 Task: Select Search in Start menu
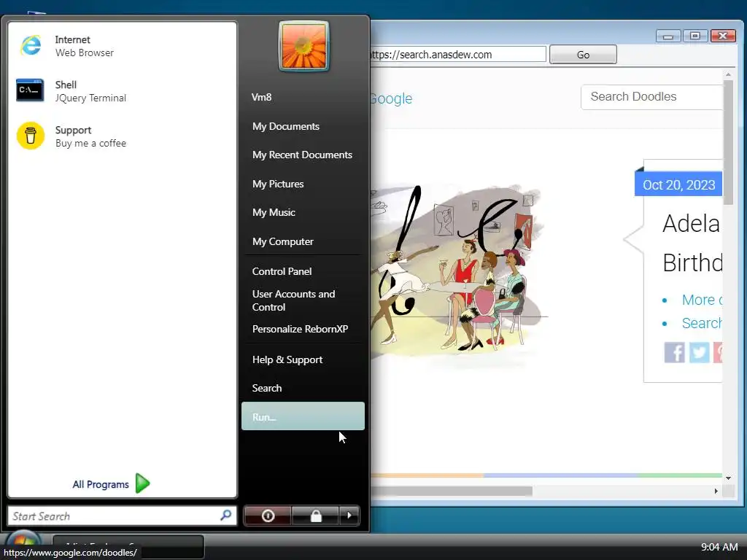tap(267, 388)
